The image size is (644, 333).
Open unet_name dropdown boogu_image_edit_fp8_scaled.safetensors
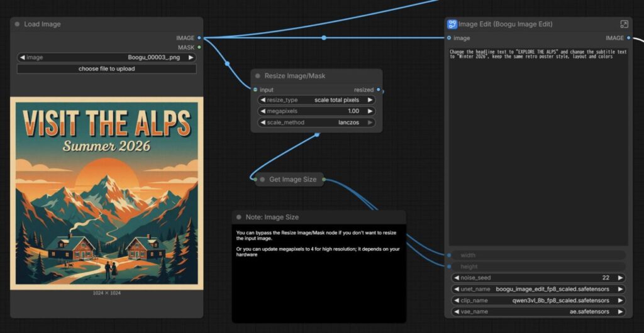(538, 289)
